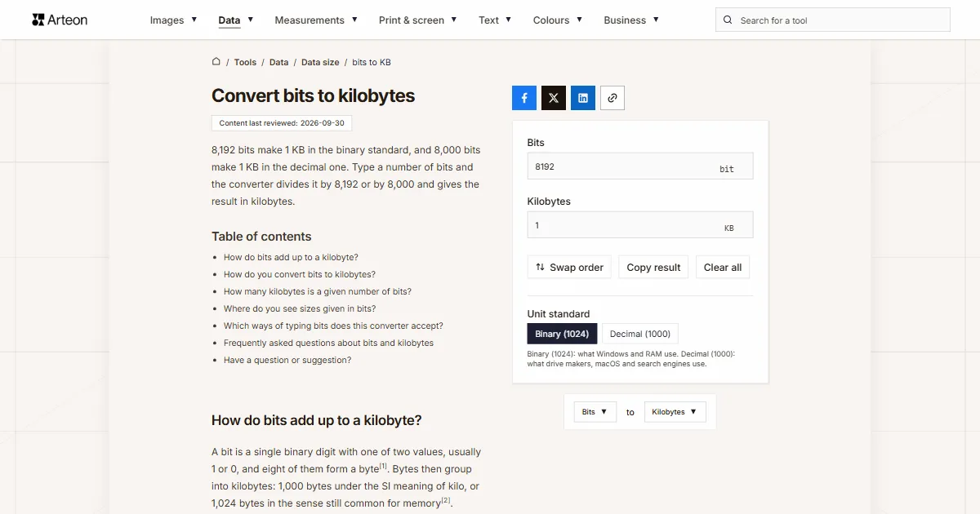Click the Search for a tool field
The height and width of the screenshot is (514, 980).
pyautogui.click(x=833, y=20)
